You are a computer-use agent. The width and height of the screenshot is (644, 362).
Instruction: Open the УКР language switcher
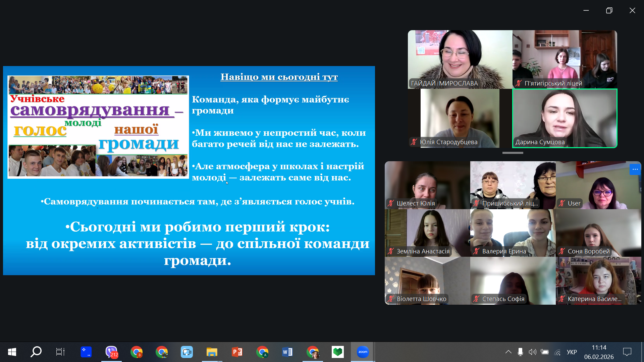572,352
